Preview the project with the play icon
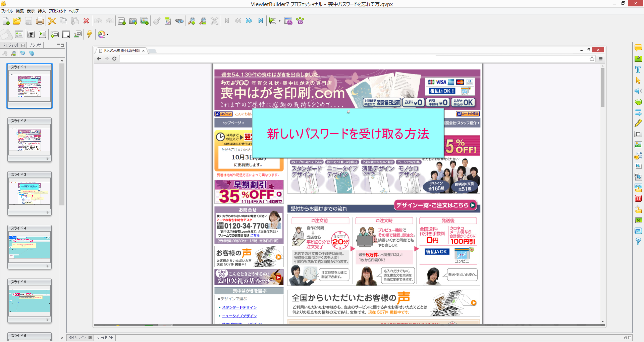The width and height of the screenshot is (644, 342). (272, 21)
